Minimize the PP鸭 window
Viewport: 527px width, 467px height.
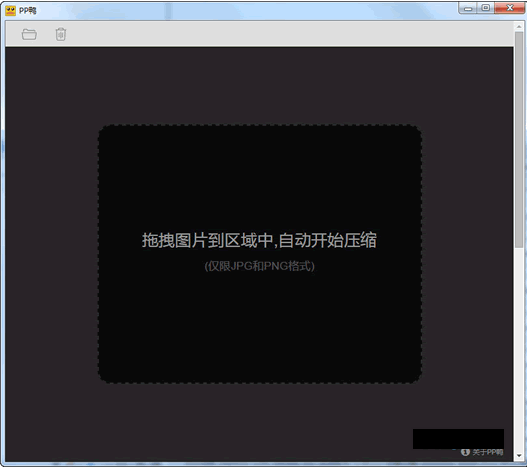pos(468,8)
